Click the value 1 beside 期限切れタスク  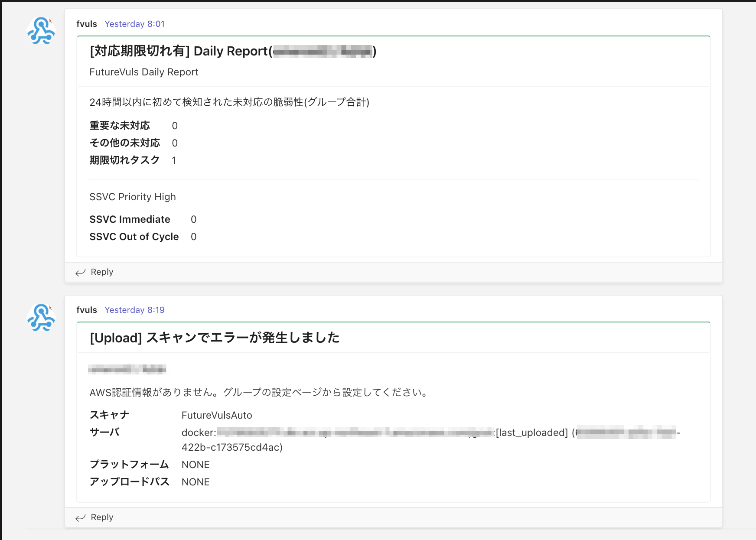click(x=174, y=160)
